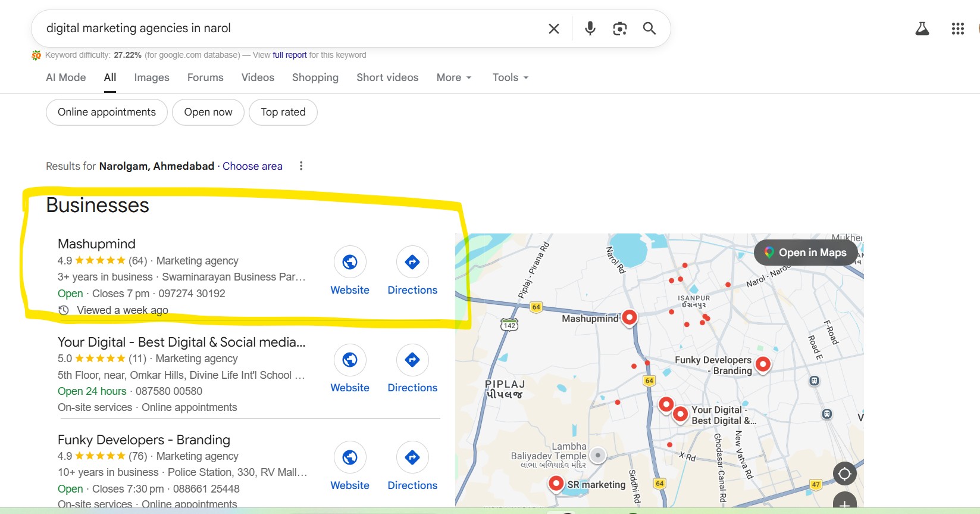Screen dimensions: 980x514
Task: Toggle the Online appointments filter
Action: [x=107, y=112]
